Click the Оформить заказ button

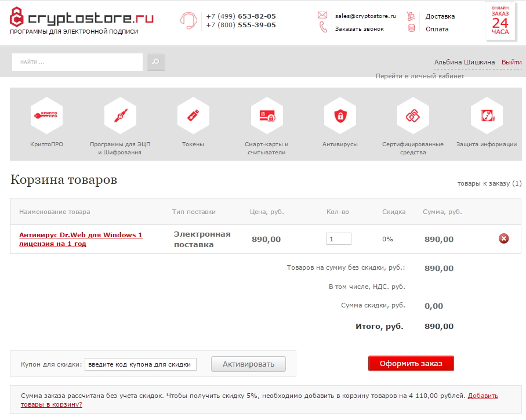coord(411,363)
